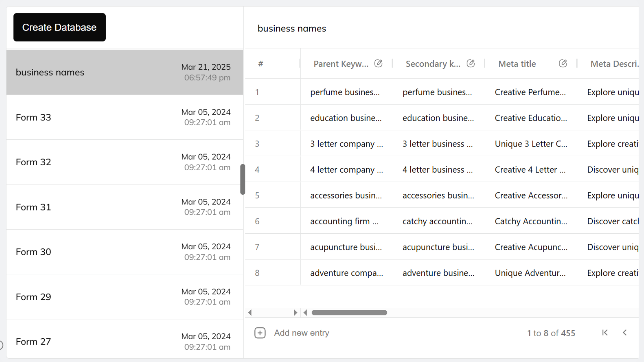
Task: Edit the Meta title column via its pencil icon
Action: pyautogui.click(x=563, y=63)
